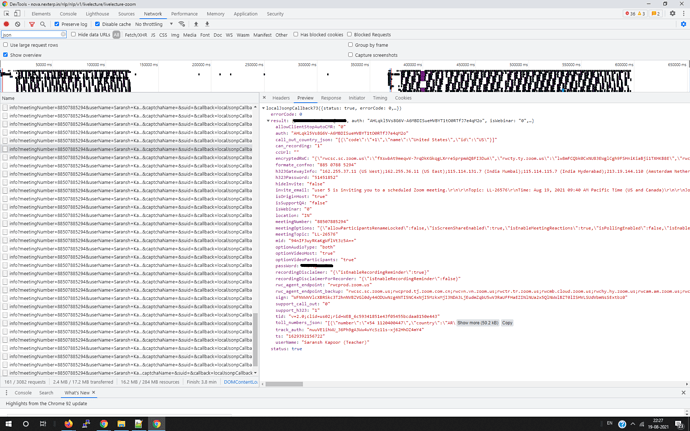Open blue network settings gear

[683, 24]
